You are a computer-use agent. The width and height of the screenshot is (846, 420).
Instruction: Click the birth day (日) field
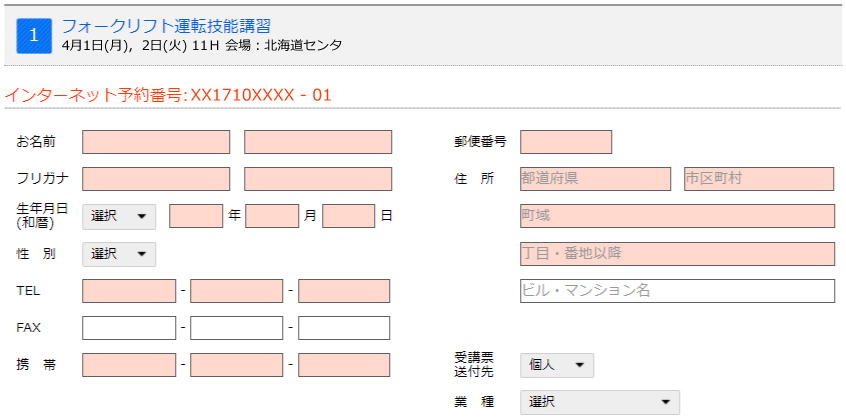pos(349,216)
